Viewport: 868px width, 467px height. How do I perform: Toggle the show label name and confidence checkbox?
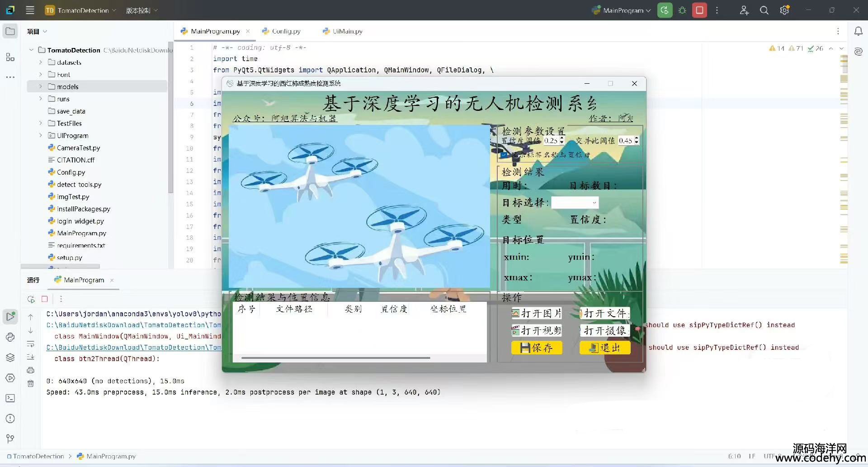[x=504, y=155]
